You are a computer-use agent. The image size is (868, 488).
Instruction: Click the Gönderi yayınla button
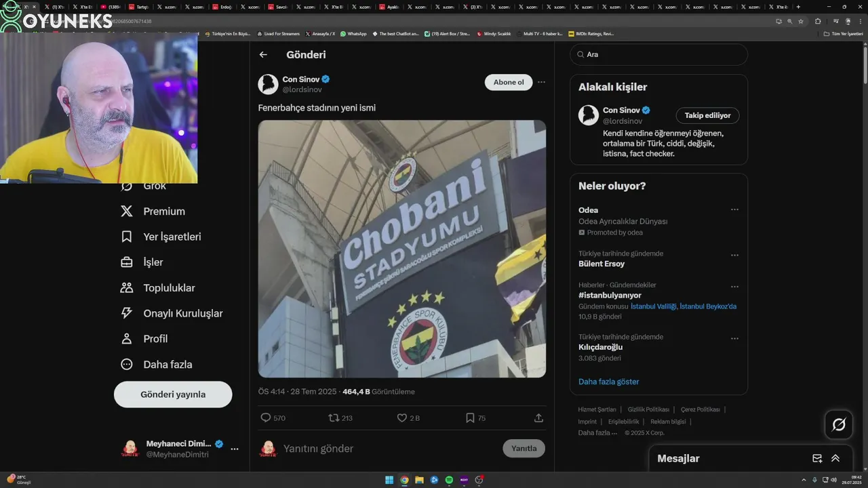173,394
